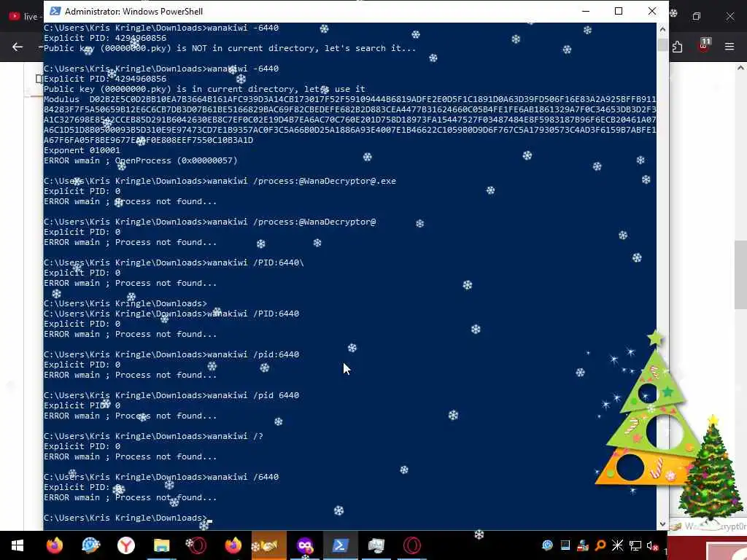Click 'ERROR wmain ; OpenProcess (0x00000057)' line
This screenshot has height=560, width=747.
pyautogui.click(x=141, y=160)
